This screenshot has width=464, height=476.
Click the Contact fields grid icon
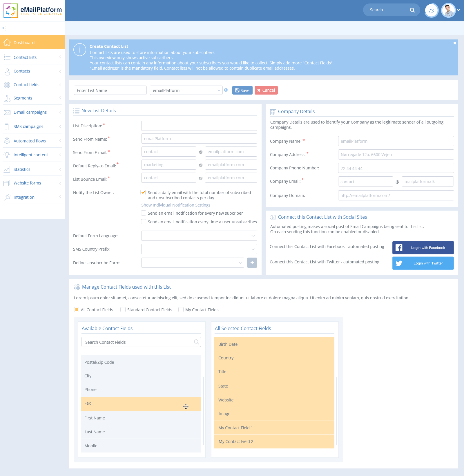click(7, 85)
